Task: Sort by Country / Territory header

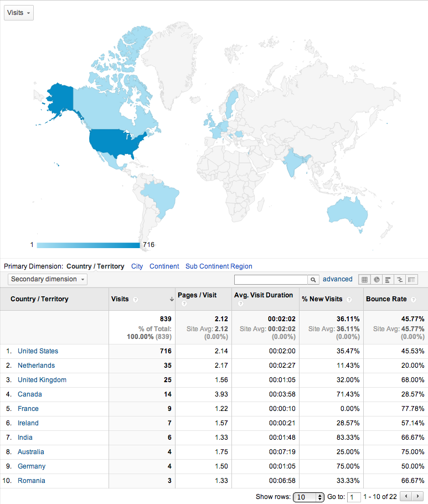Action: click(39, 299)
